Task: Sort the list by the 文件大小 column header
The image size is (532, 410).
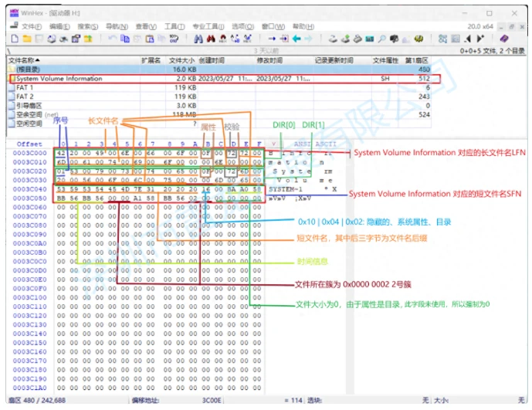Action: pos(181,60)
